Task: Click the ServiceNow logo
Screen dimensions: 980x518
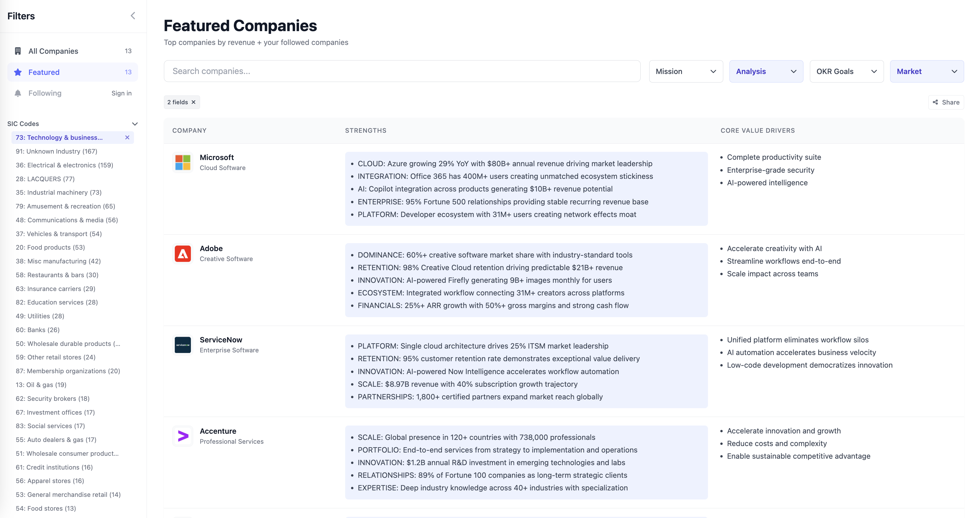Action: coord(183,345)
